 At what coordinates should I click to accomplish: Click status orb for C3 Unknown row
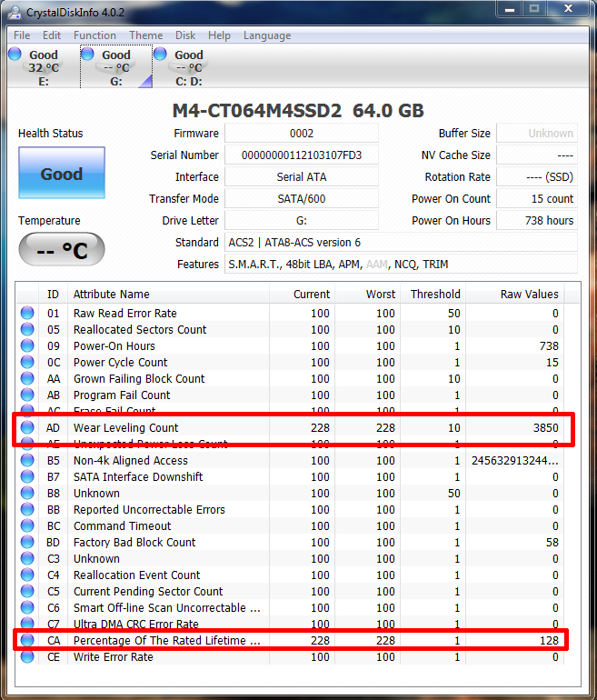tap(27, 558)
